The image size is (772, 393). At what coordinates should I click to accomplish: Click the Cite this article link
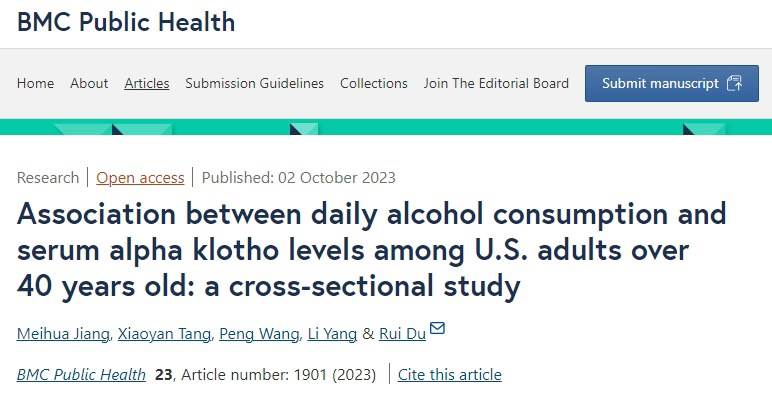click(450, 375)
